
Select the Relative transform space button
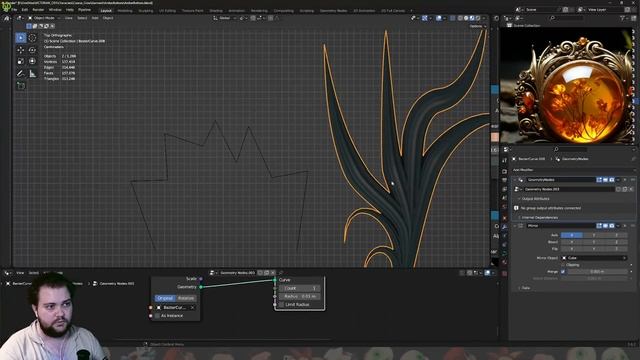click(x=186, y=298)
